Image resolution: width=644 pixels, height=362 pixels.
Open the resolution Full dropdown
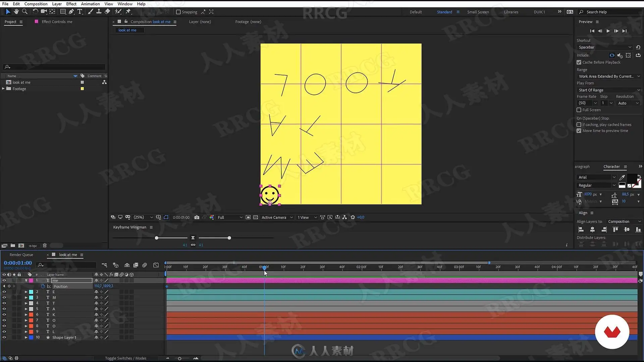(x=230, y=218)
